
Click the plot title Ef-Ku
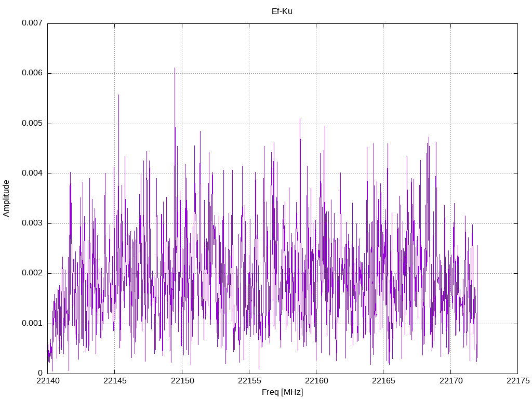(x=282, y=11)
